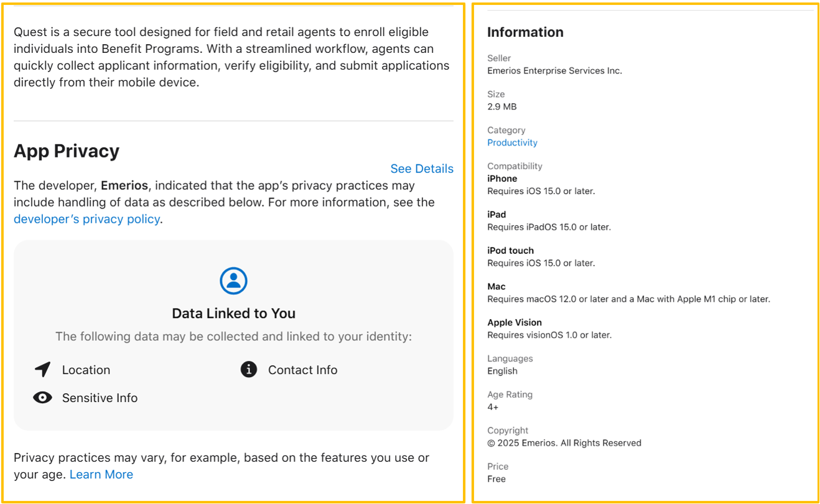Click the Compatibility field label
The height and width of the screenshot is (504, 820).
coord(515,166)
